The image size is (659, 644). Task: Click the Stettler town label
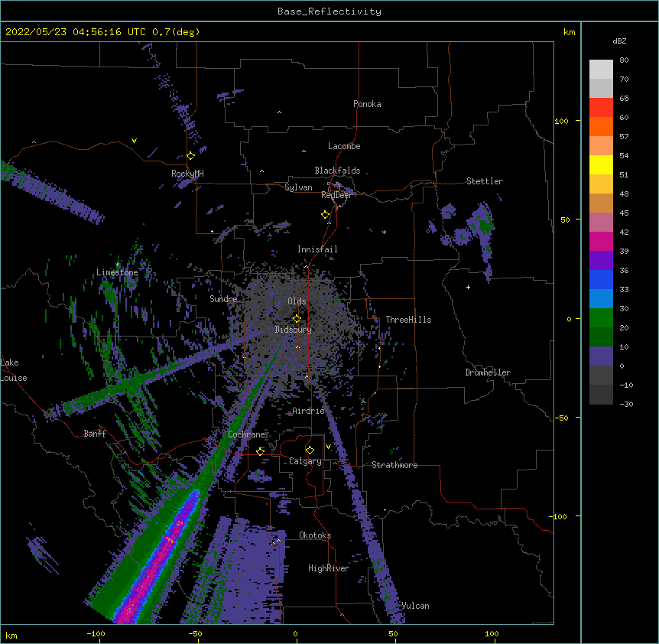(x=485, y=181)
